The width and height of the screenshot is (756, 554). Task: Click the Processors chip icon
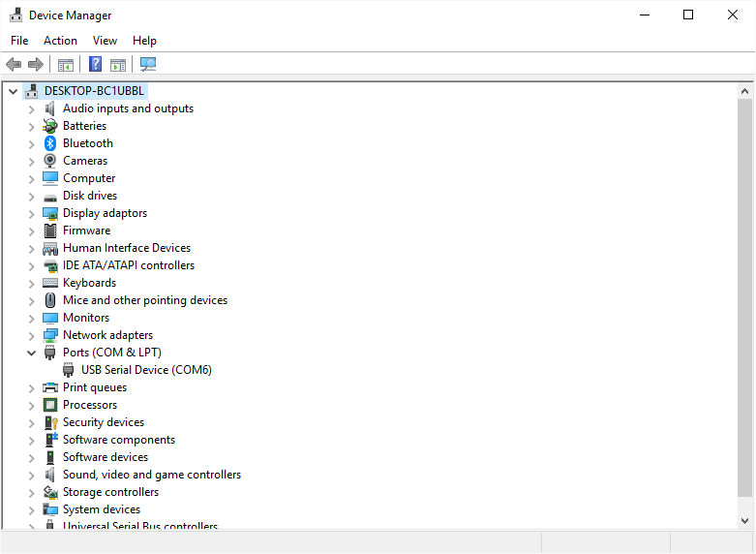[x=50, y=405]
